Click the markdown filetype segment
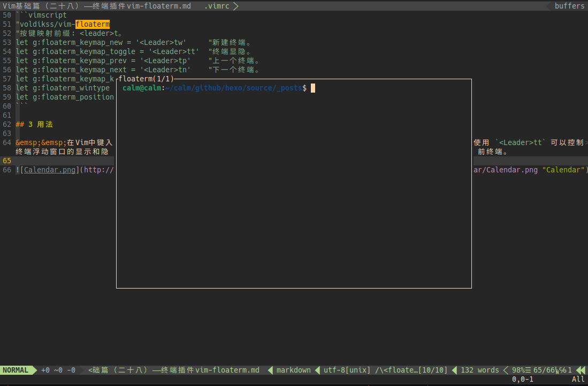The width and height of the screenshot is (588, 386). 294,370
